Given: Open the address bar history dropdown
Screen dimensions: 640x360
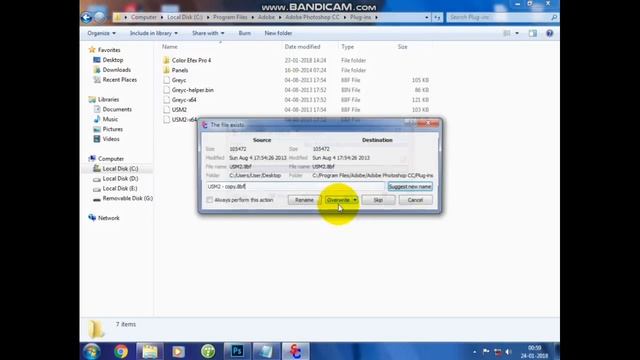Looking at the screenshot, I should (x=427, y=18).
